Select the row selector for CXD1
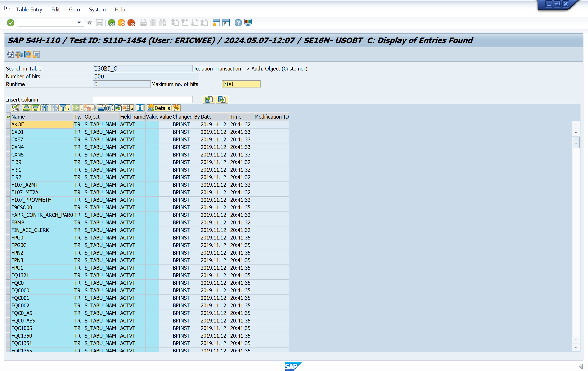The width and height of the screenshot is (588, 371). pyautogui.click(x=8, y=132)
